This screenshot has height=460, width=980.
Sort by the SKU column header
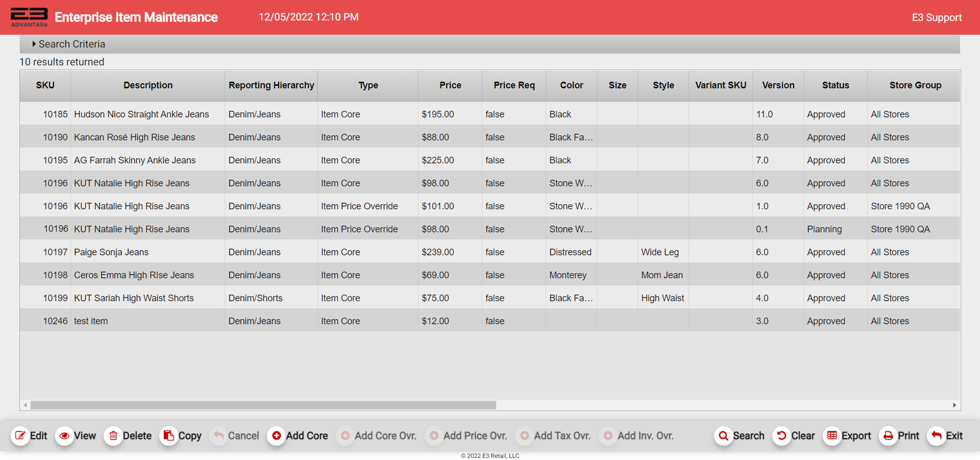coord(45,85)
